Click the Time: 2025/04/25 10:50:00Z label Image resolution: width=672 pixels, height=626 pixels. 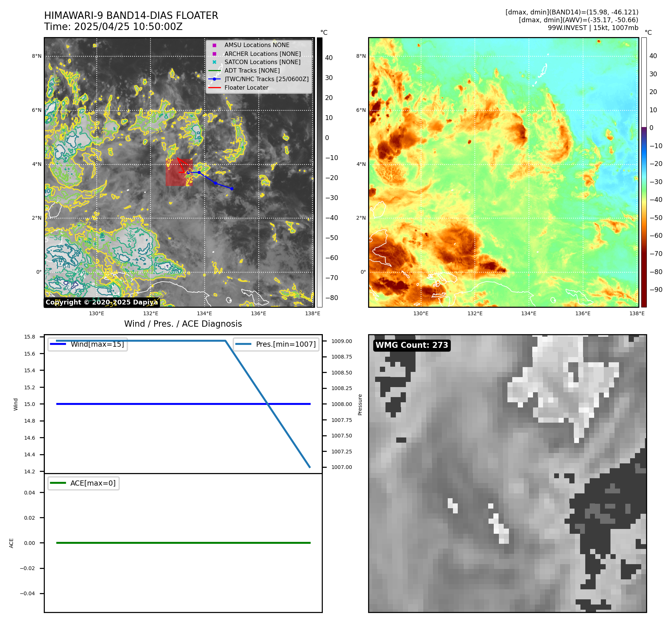click(113, 27)
